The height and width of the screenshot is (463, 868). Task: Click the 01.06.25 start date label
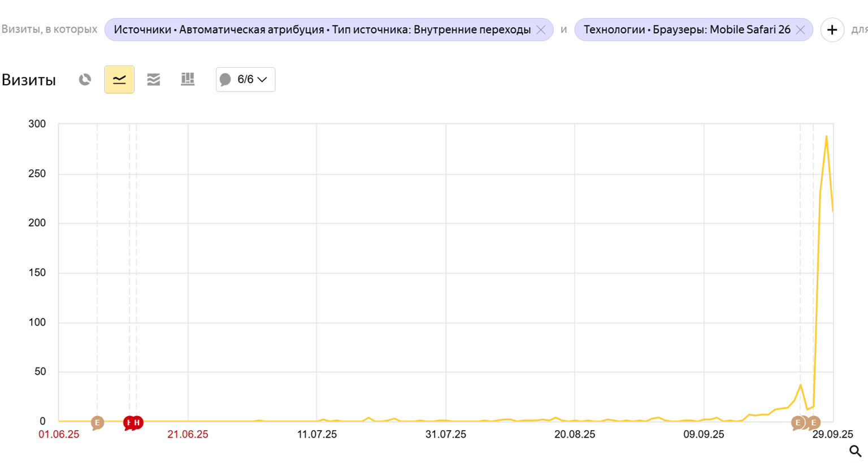pyautogui.click(x=59, y=435)
